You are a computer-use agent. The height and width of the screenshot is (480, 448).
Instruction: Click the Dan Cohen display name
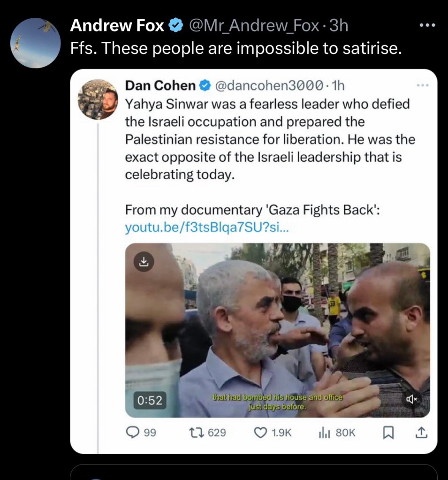[x=160, y=85]
